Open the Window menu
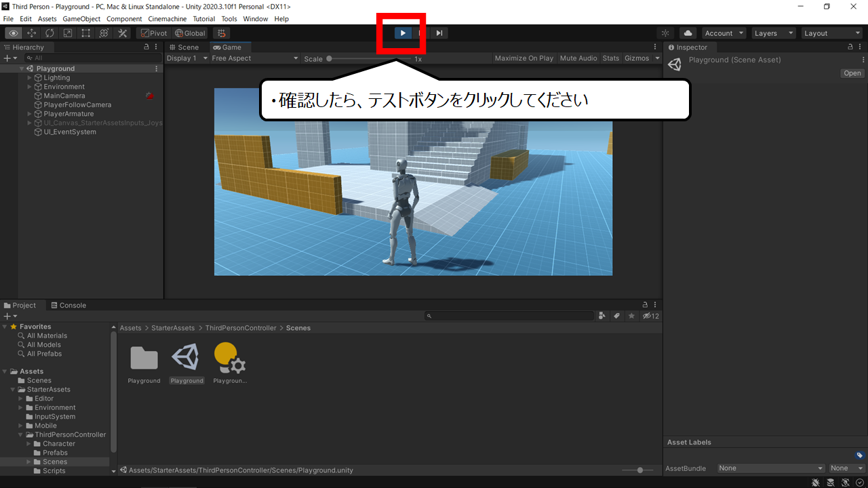Image resolution: width=868 pixels, height=488 pixels. [x=255, y=19]
